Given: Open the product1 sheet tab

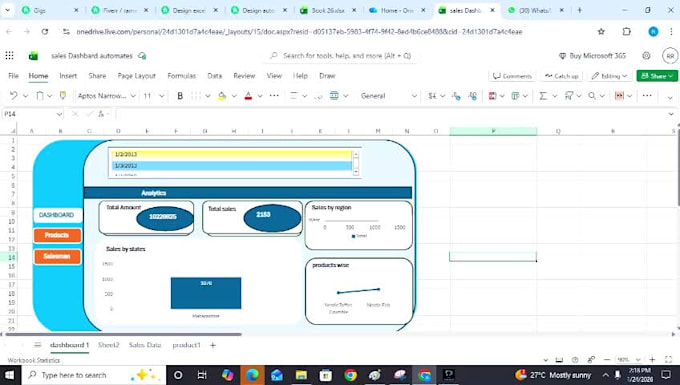Looking at the screenshot, I should (x=186, y=345).
